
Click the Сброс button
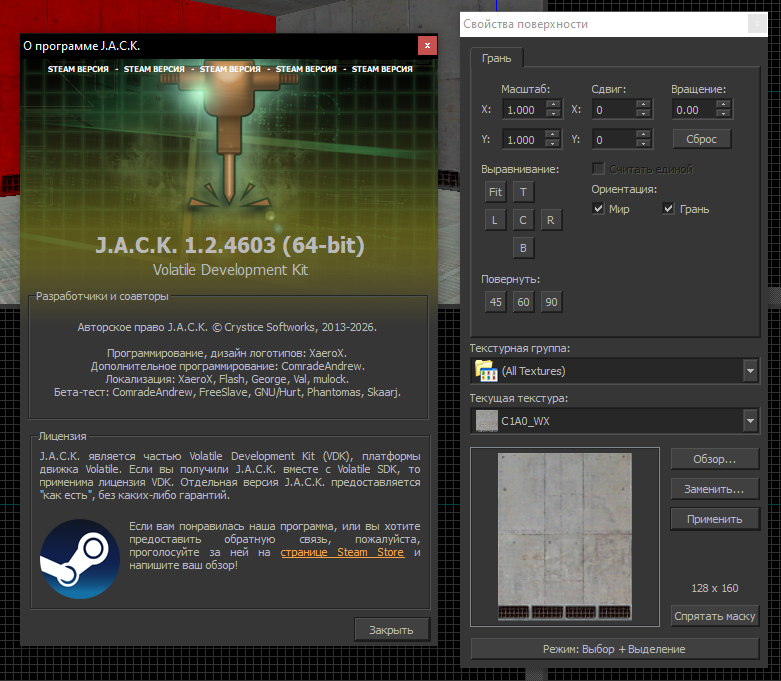pos(701,139)
